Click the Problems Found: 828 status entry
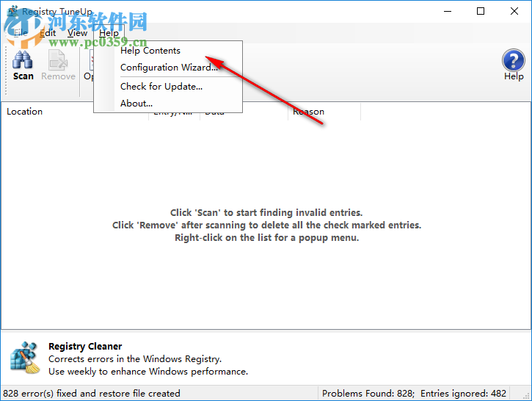 [x=368, y=393]
